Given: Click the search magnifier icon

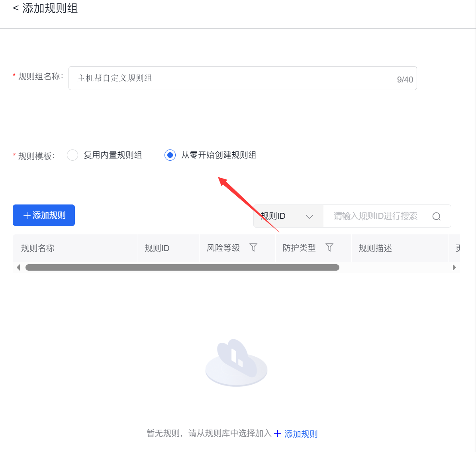Looking at the screenshot, I should [x=436, y=216].
